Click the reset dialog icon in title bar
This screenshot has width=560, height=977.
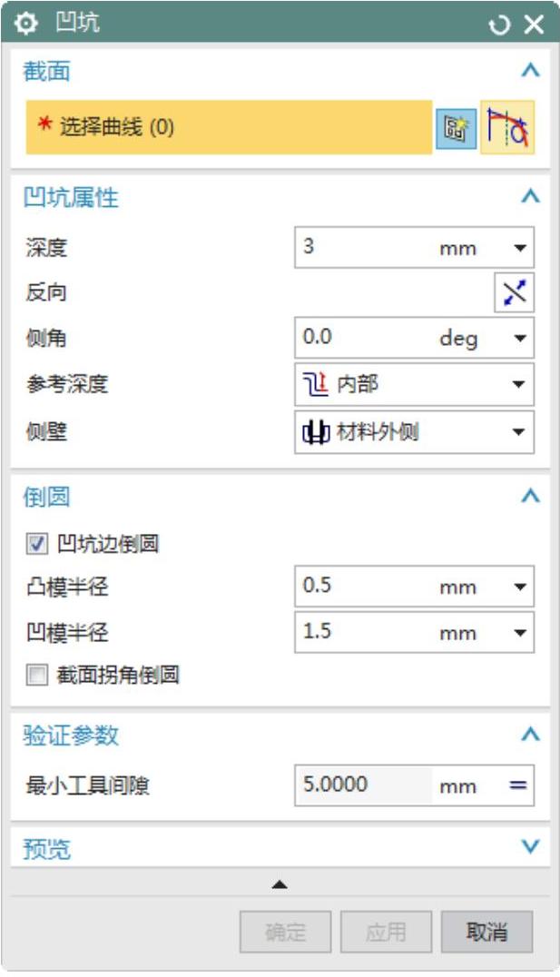[x=499, y=25]
